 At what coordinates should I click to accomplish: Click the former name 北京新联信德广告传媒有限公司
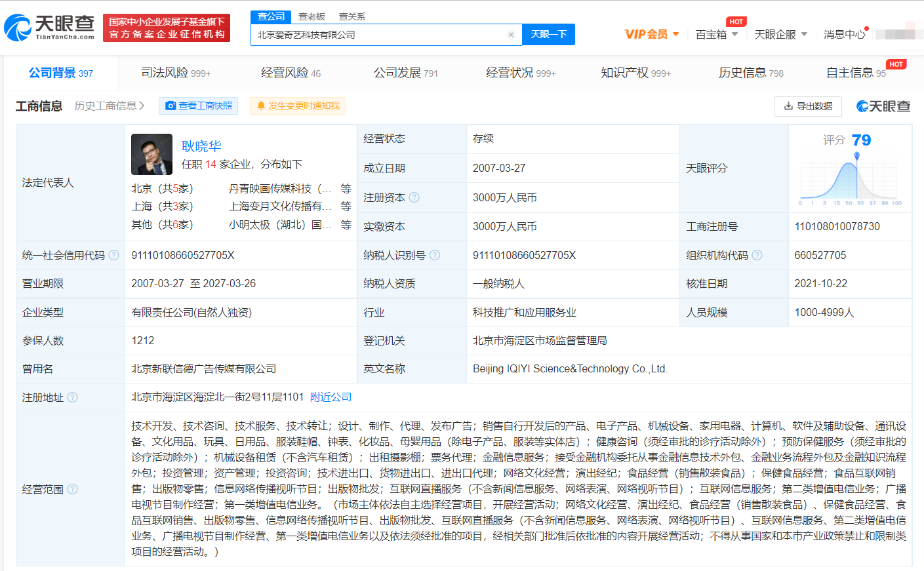(204, 369)
